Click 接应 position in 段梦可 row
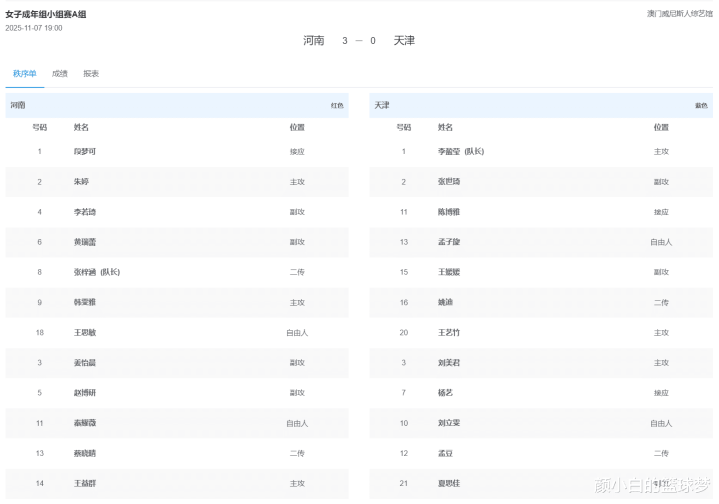The width and height of the screenshot is (719, 504). coord(297,151)
